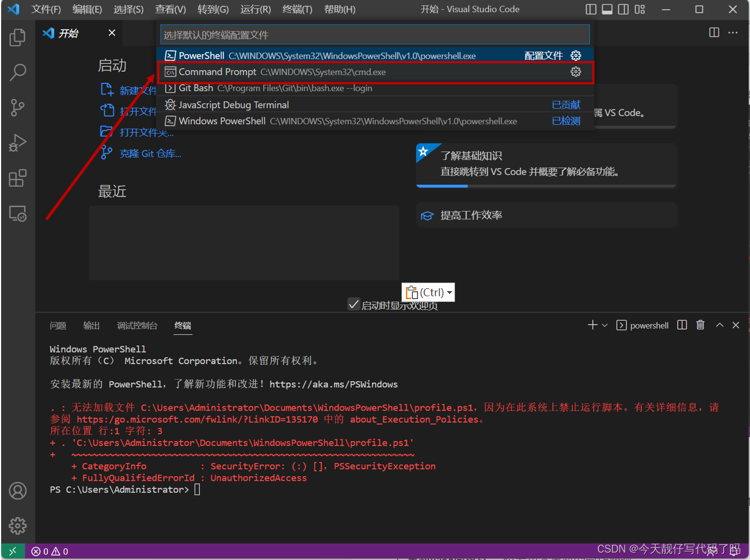Open the Accounts menu icon
Viewport: 750px width, 560px height.
(x=18, y=490)
